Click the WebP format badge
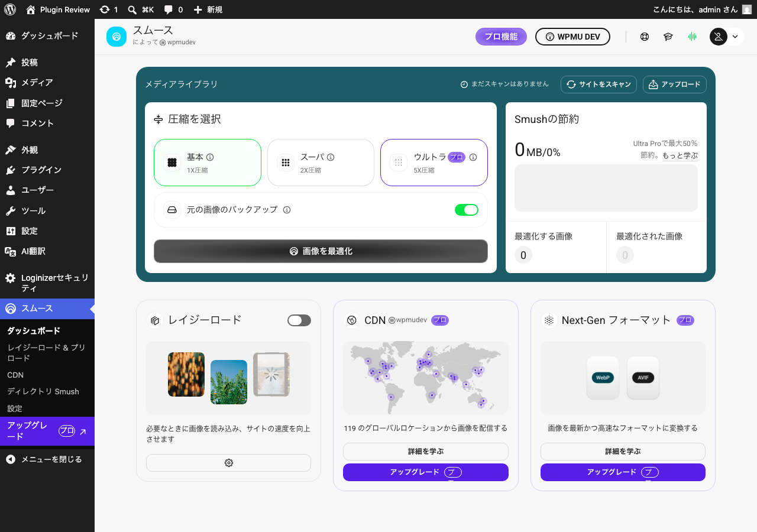This screenshot has height=532, width=757. point(603,378)
